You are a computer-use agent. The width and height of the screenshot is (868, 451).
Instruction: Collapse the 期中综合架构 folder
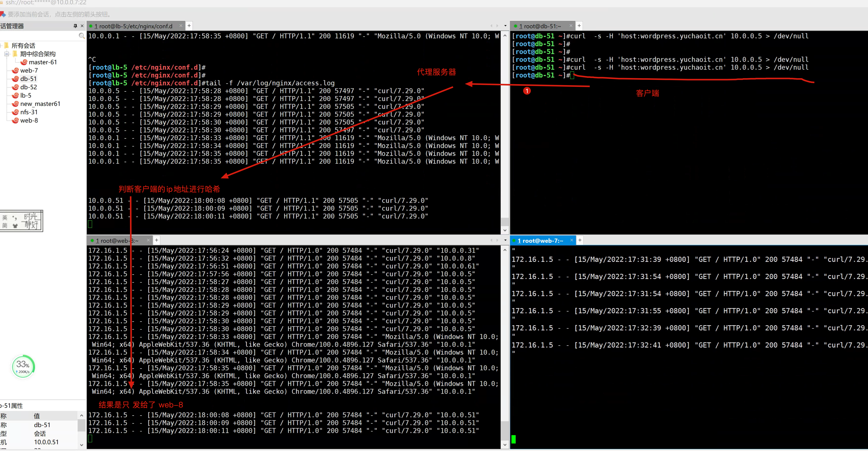(x=6, y=54)
